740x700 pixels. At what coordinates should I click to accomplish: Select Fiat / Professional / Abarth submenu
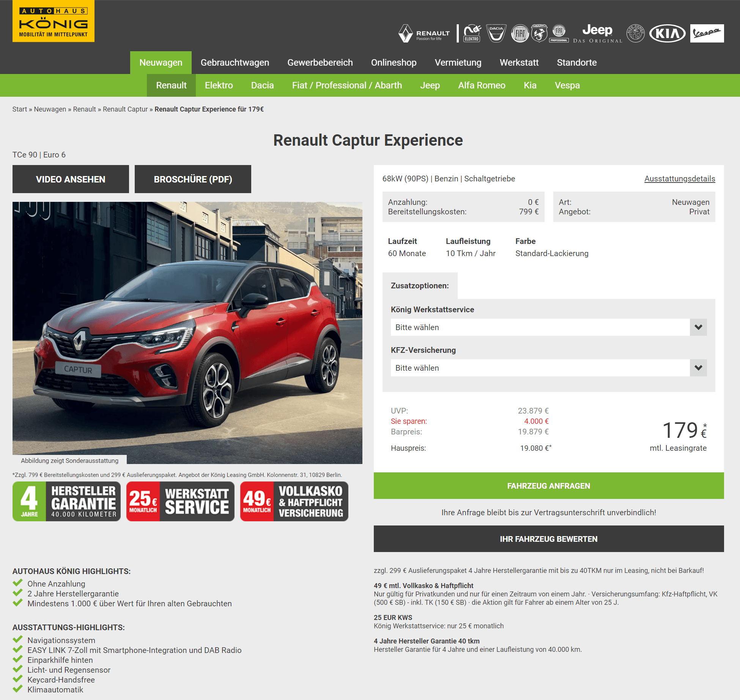[347, 85]
